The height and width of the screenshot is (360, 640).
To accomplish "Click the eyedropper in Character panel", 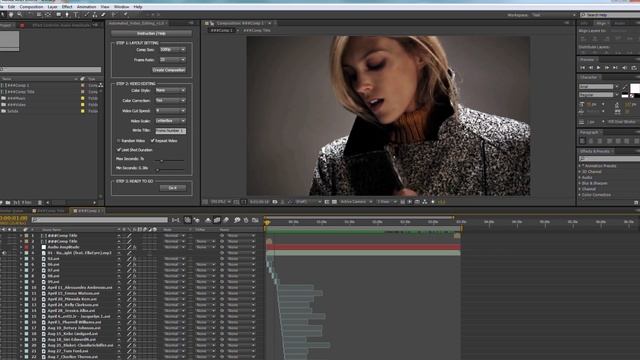I will click(x=624, y=87).
